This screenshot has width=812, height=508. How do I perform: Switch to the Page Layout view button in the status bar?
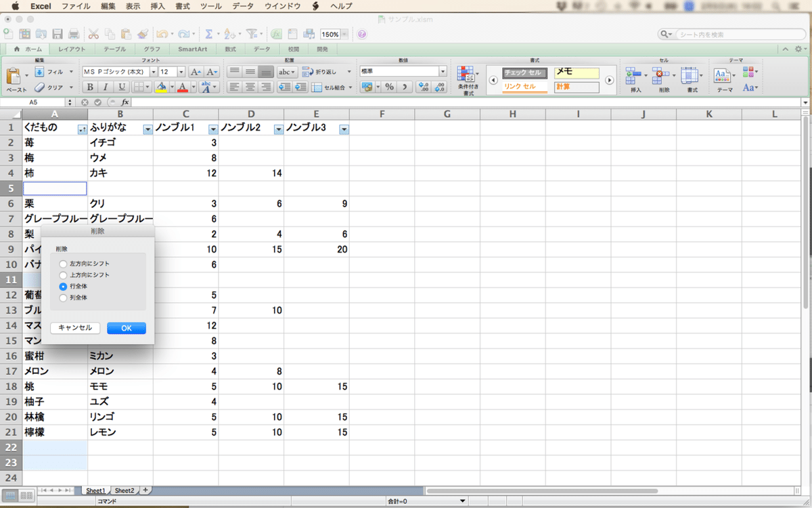26,496
